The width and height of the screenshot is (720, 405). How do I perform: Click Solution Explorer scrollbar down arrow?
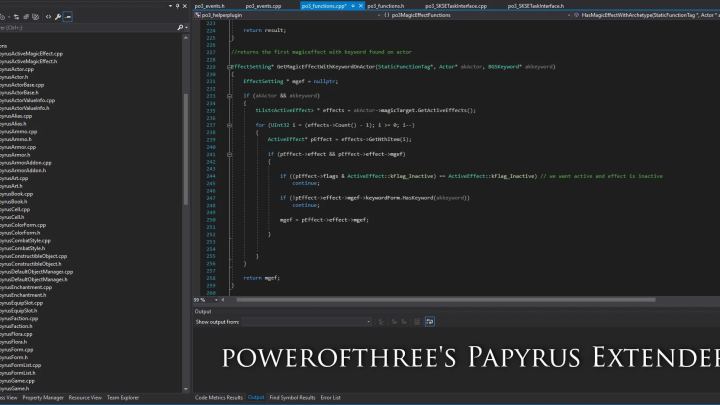coord(186,389)
